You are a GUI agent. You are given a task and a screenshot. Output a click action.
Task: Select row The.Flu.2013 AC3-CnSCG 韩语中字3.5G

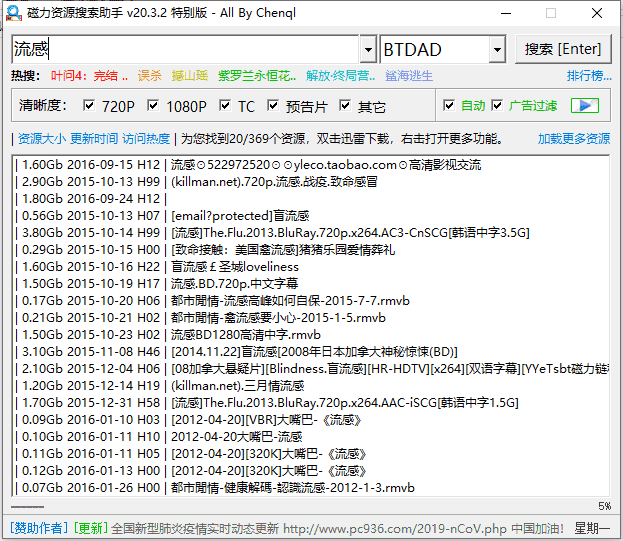311,233
